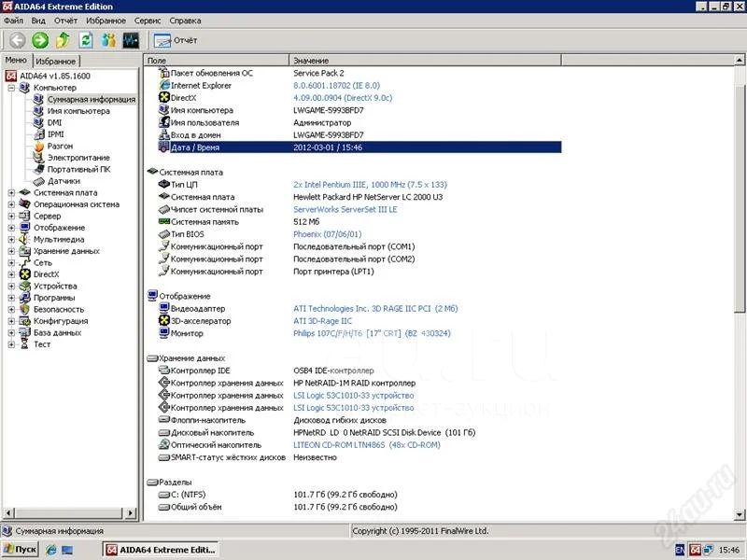Switch to the Меню tab
The height and width of the screenshot is (560, 747).
tap(16, 60)
